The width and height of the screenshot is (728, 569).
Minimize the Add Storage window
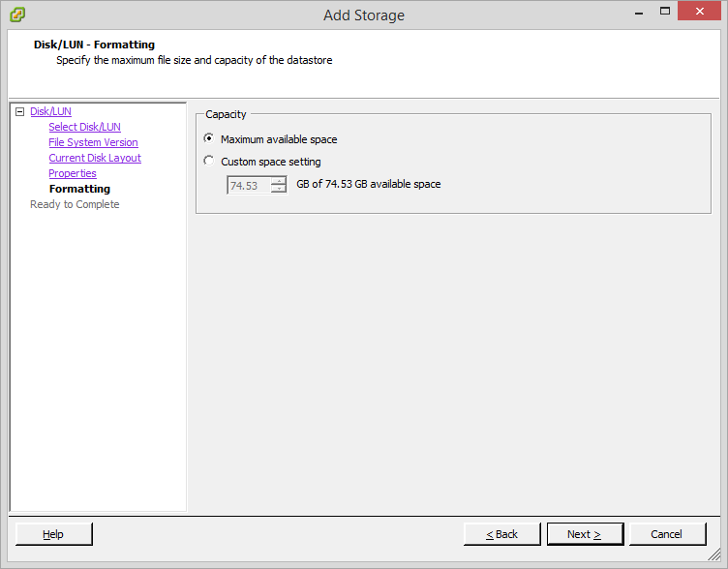[640, 14]
